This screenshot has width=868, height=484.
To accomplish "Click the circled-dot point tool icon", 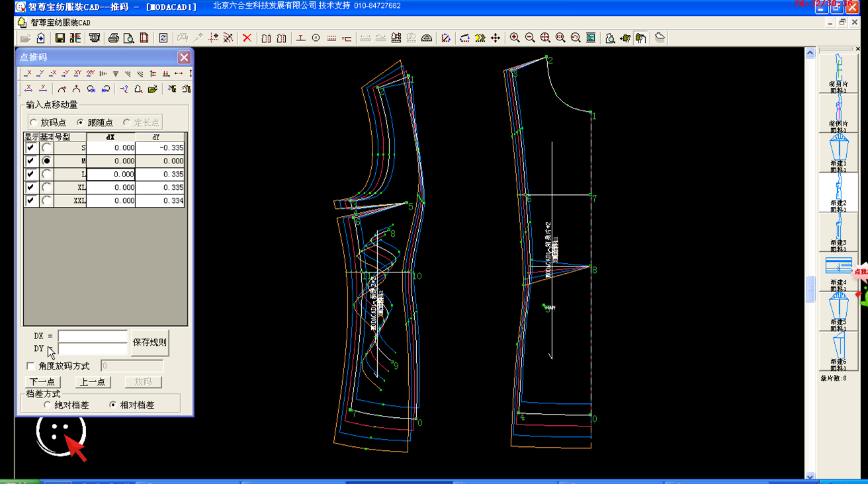I will coord(316,38).
